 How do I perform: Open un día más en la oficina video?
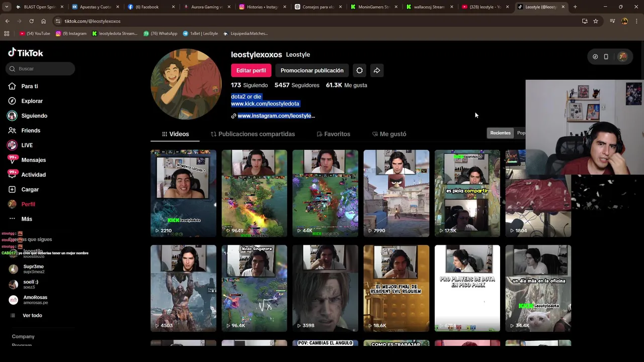tap(538, 288)
